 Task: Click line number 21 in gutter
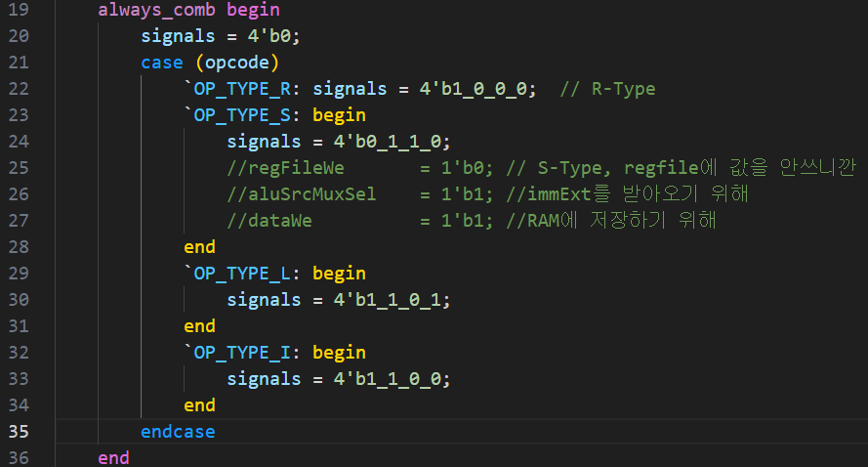pyautogui.click(x=19, y=63)
